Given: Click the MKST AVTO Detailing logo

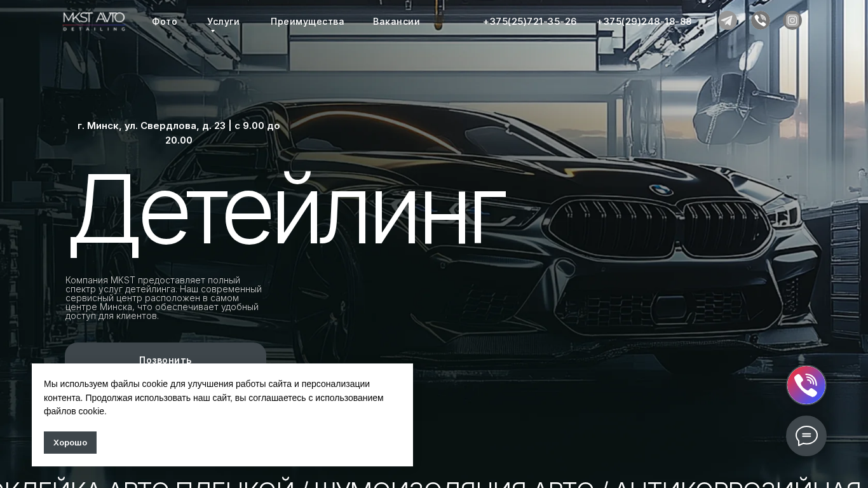Looking at the screenshot, I should [x=94, y=21].
